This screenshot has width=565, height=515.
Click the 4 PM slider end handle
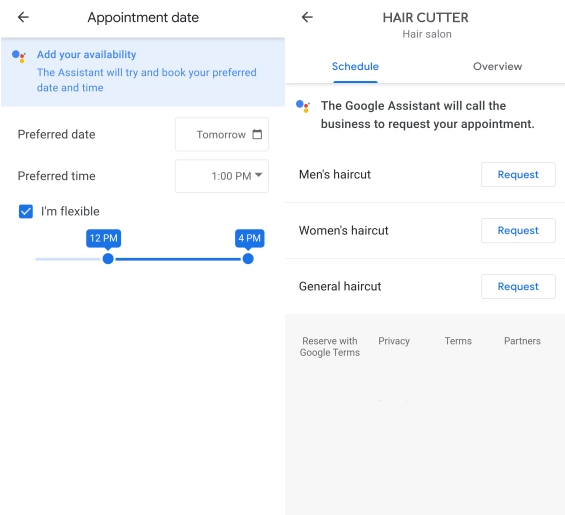[248, 259]
